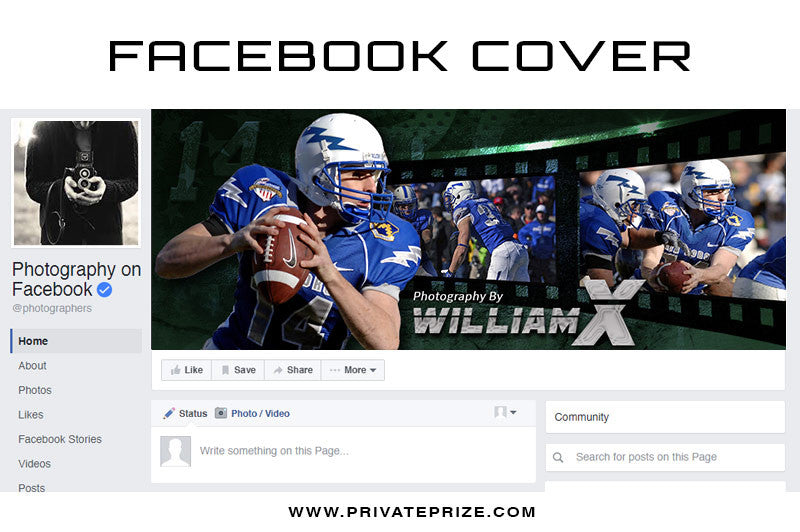The width and height of the screenshot is (800, 532).
Task: Click the Photo / Video camera icon
Action: [221, 413]
